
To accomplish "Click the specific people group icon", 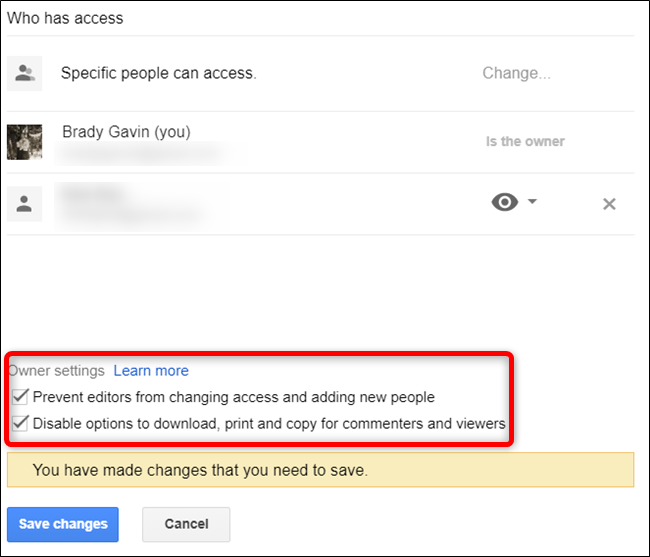I will coord(24,73).
